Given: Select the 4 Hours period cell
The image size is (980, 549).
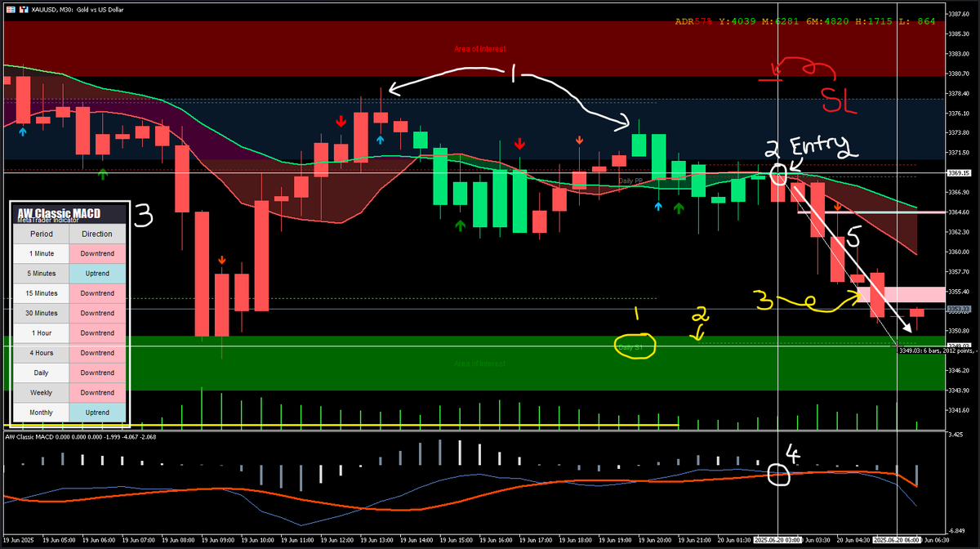Looking at the screenshot, I should point(42,353).
